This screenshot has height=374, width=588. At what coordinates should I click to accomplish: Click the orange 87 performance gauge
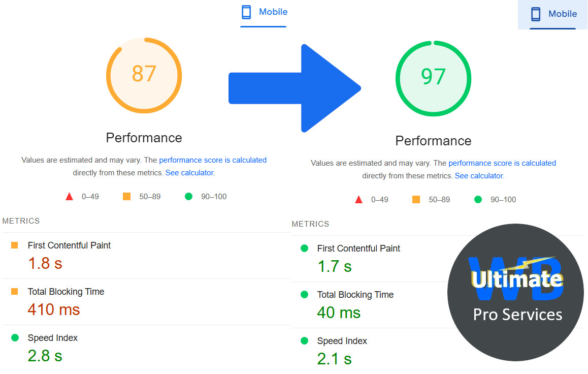pos(144,75)
